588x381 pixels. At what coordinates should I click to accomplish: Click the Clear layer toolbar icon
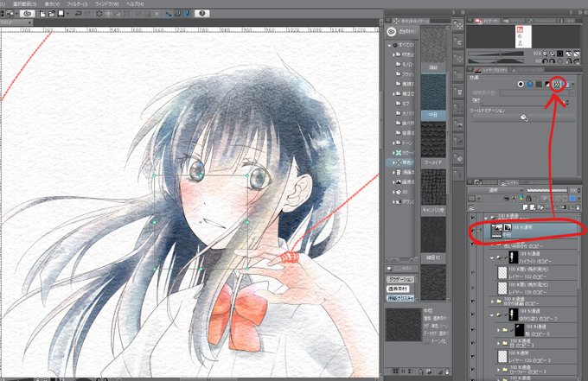(x=99, y=14)
